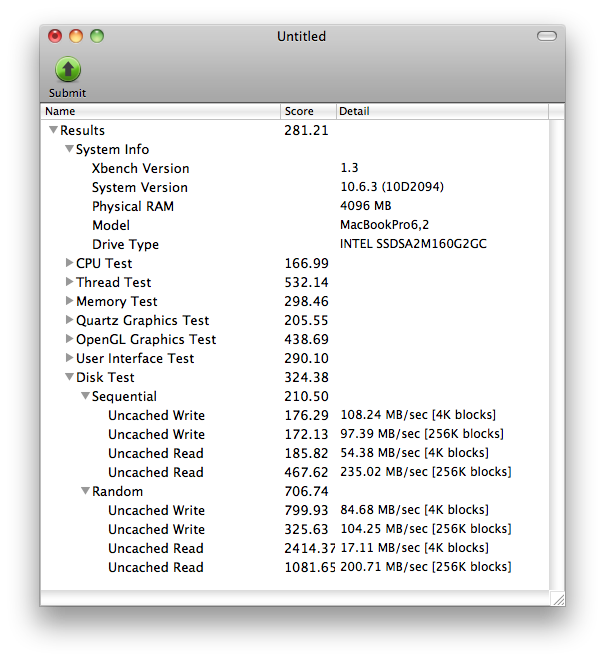Click the Submit label in toolbar
Screen dimensions: 605x661
coord(67,93)
